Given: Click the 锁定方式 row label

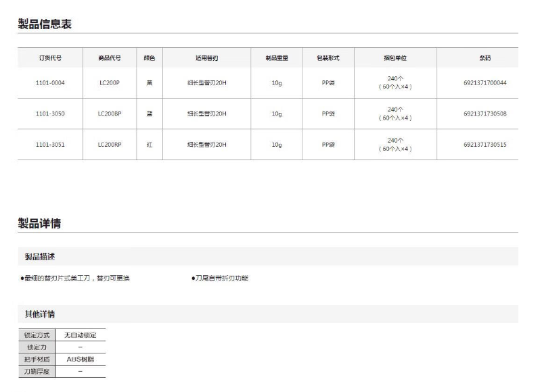Looking at the screenshot, I should 37,335.
